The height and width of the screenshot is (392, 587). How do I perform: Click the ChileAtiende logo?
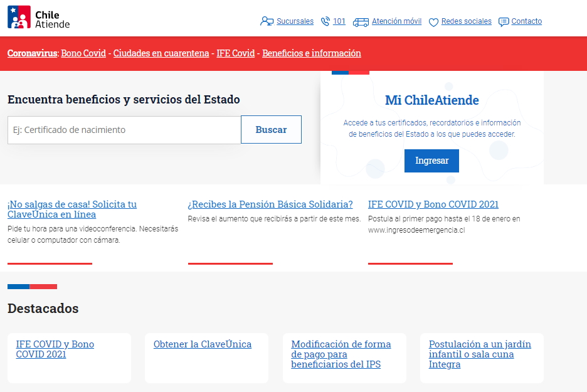click(38, 17)
